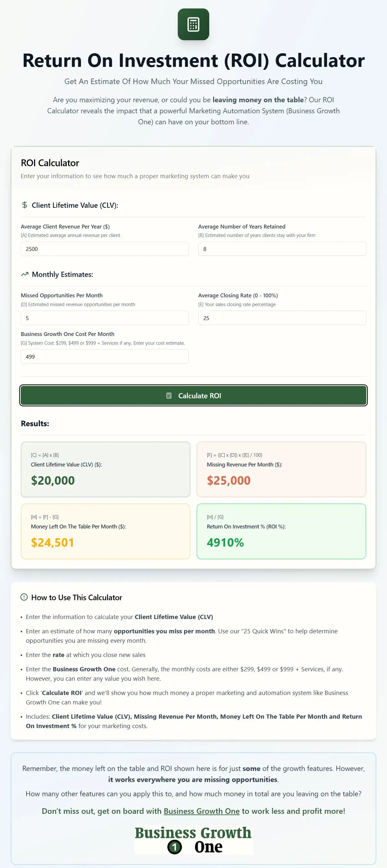Click the Average Closing Rate input field
Image resolution: width=387 pixels, height=868 pixels.
point(282,318)
